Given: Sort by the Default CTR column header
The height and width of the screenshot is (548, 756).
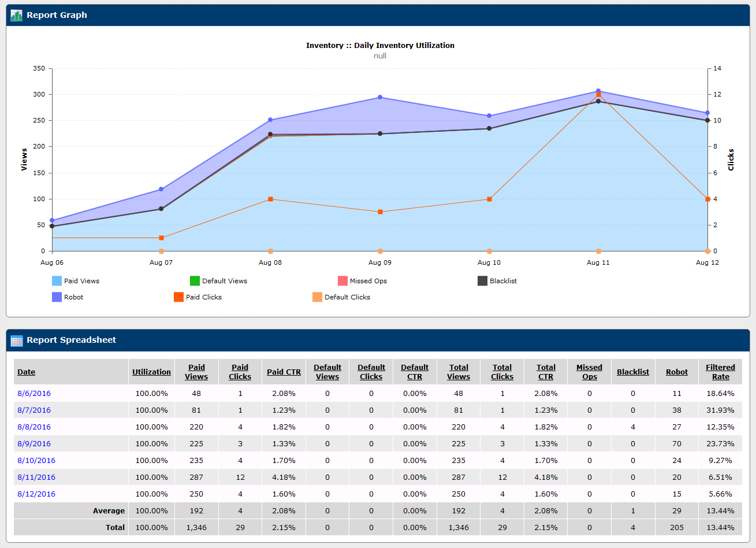Looking at the screenshot, I should tap(415, 372).
